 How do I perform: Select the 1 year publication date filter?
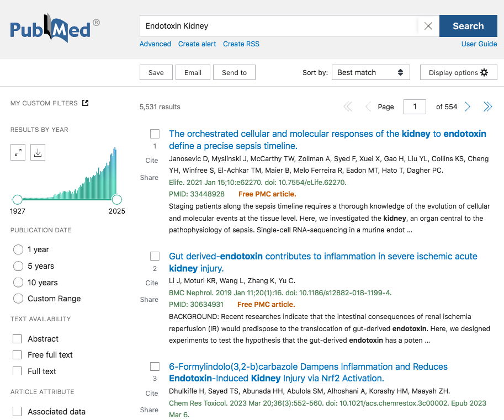click(x=18, y=249)
